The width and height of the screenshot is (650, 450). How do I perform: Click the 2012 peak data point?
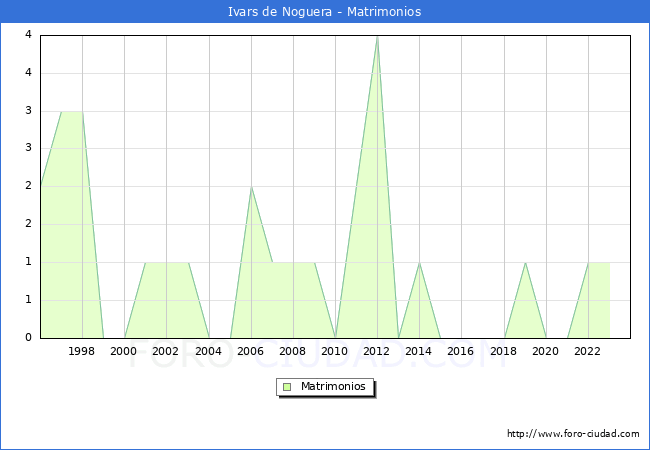(x=377, y=36)
